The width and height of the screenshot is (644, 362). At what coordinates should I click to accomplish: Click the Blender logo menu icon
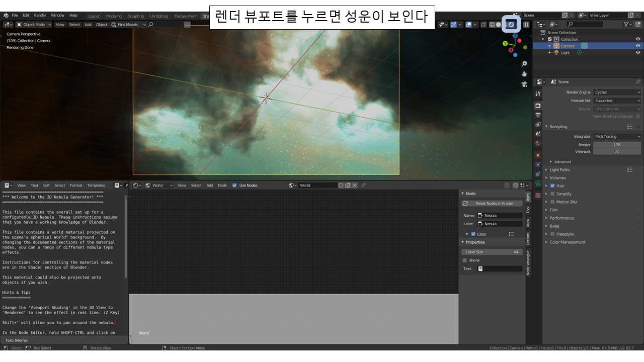(x=6, y=15)
